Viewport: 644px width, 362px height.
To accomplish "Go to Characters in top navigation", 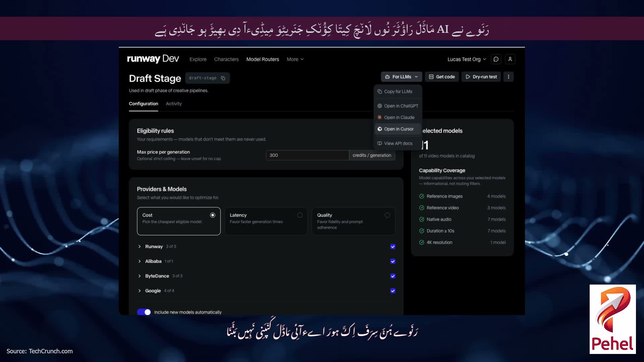I will click(226, 59).
